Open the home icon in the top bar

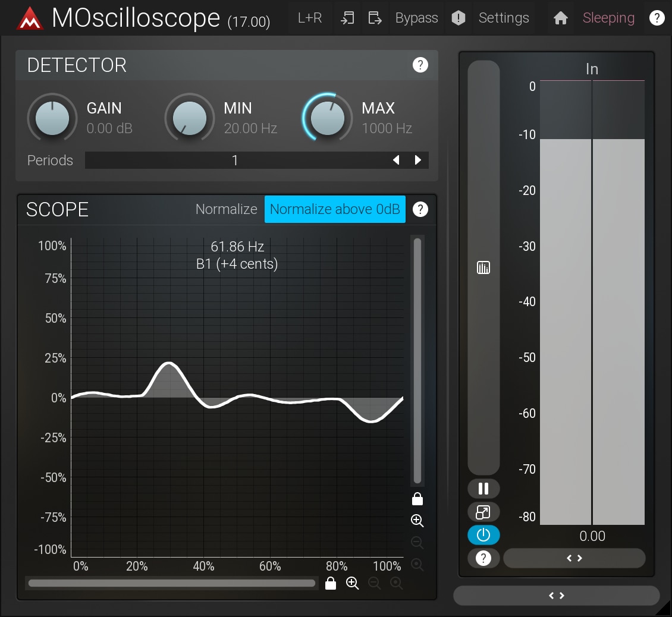click(560, 18)
